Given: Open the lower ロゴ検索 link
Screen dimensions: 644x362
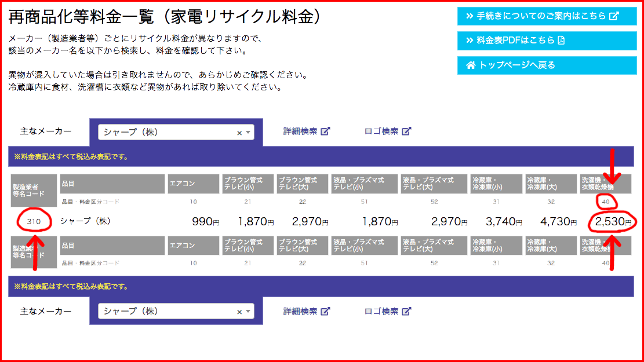Looking at the screenshot, I should pyautogui.click(x=381, y=312).
